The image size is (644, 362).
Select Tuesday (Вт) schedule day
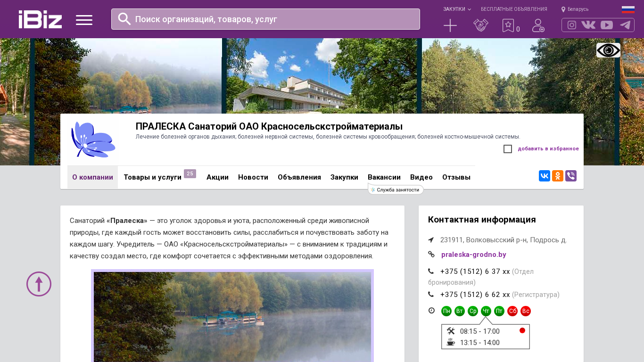[x=460, y=311]
